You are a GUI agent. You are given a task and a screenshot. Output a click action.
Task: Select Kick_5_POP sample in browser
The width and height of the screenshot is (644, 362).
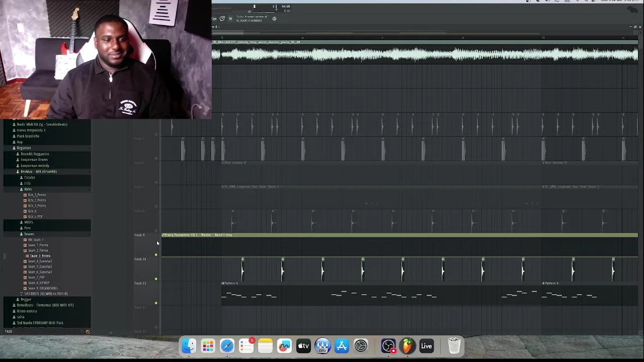(x=35, y=217)
